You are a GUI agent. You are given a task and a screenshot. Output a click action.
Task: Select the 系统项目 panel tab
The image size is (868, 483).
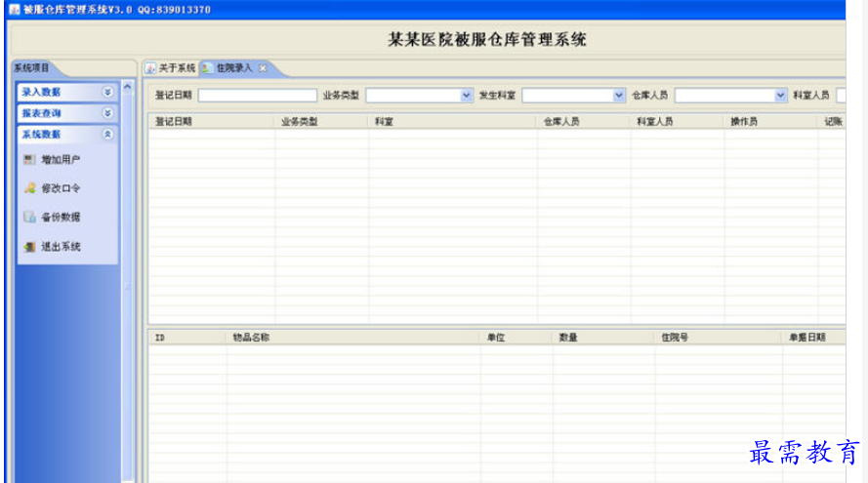coord(31,68)
